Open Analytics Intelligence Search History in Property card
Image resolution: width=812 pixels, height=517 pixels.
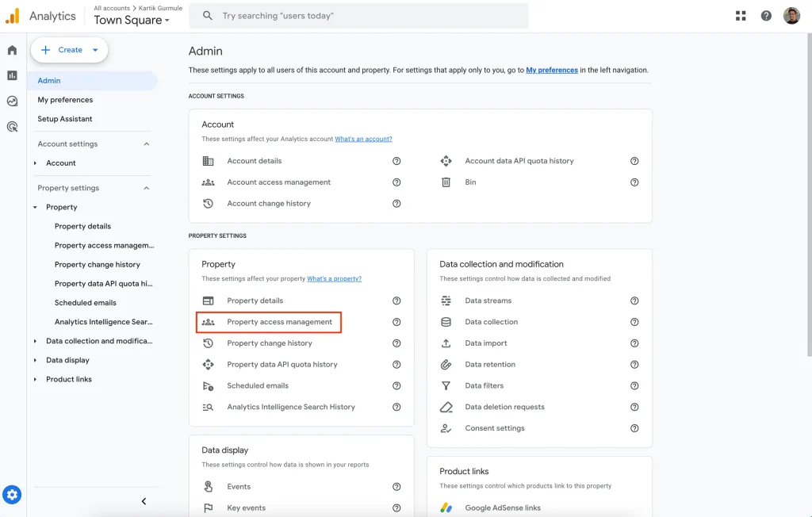tap(291, 407)
